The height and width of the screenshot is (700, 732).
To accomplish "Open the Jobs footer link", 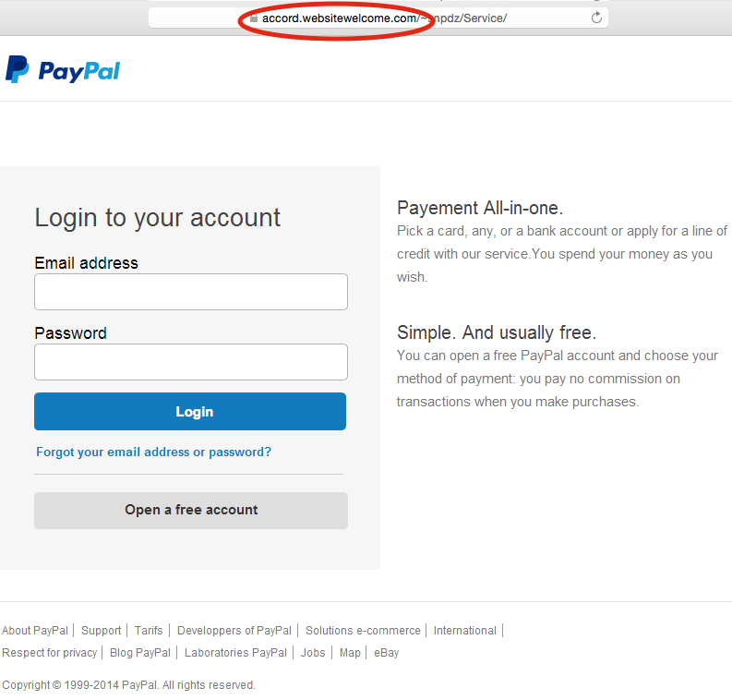I will pyautogui.click(x=313, y=653).
